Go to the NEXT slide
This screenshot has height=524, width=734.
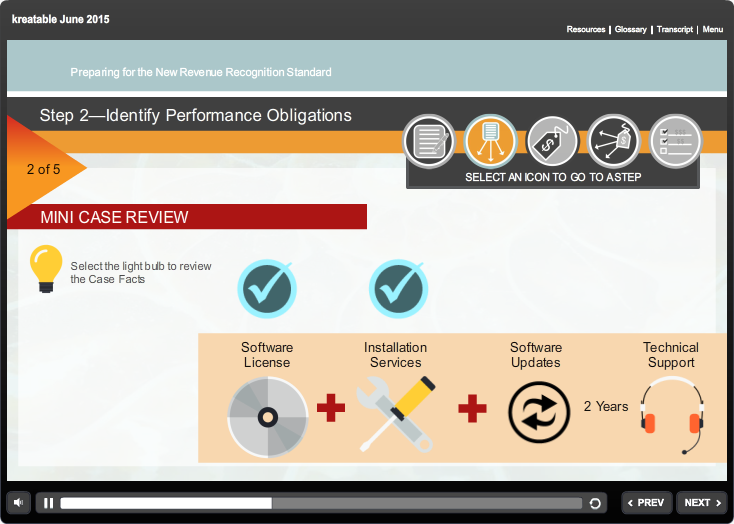tap(702, 503)
